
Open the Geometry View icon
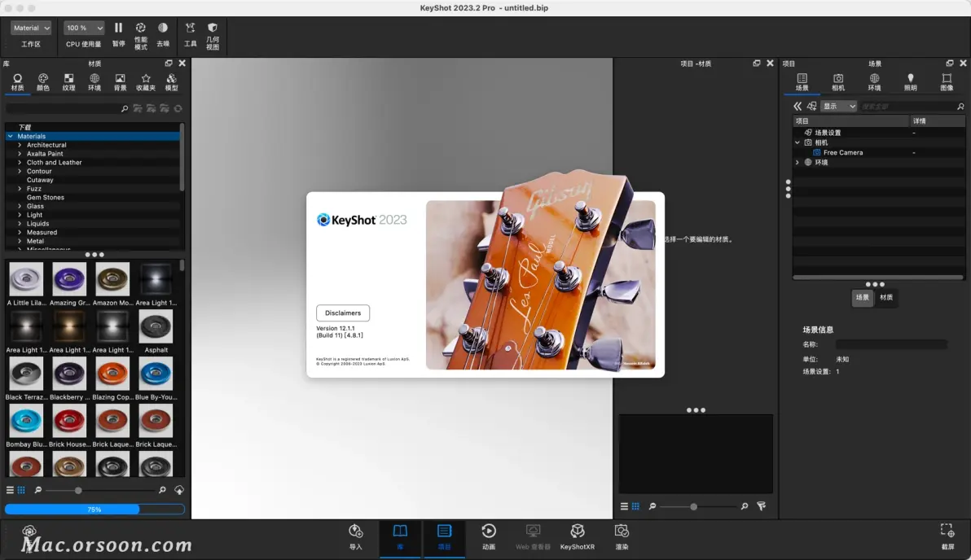[213, 28]
